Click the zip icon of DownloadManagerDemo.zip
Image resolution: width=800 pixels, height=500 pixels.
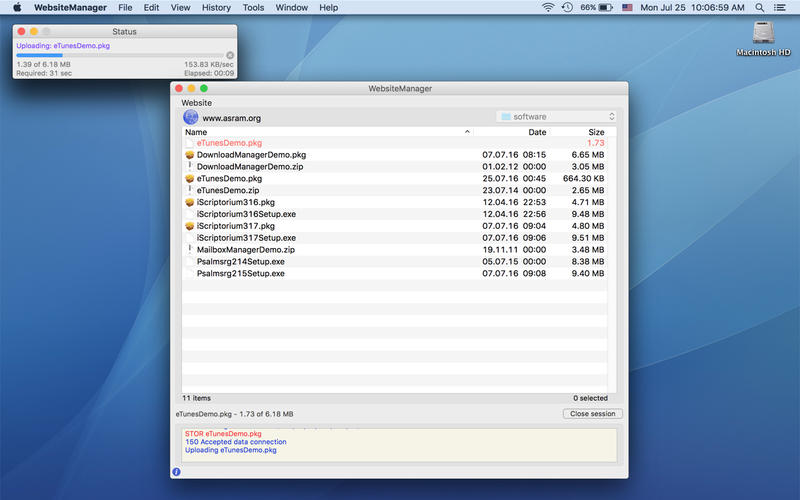[190, 166]
